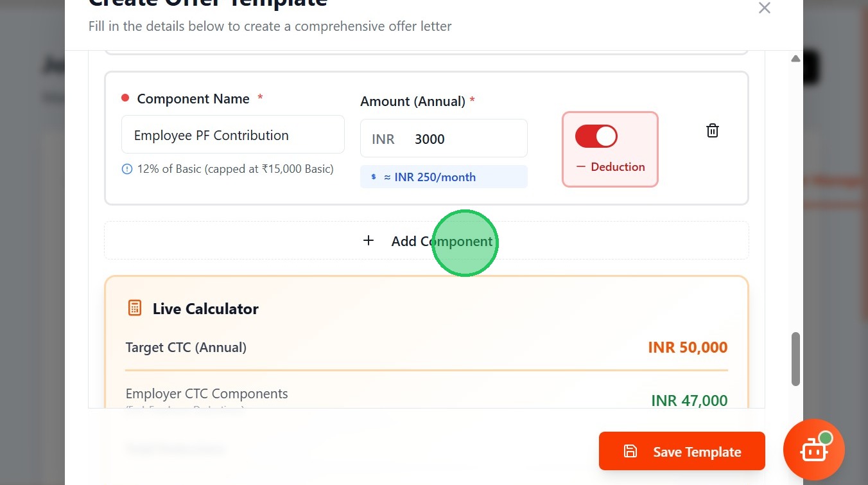Delete the Employee PF Contribution component
This screenshot has height=485, width=868.
click(712, 131)
